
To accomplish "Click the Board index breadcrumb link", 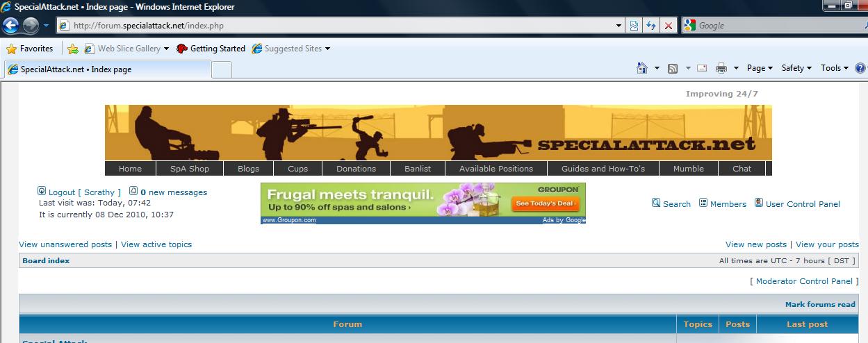I will 47,261.
